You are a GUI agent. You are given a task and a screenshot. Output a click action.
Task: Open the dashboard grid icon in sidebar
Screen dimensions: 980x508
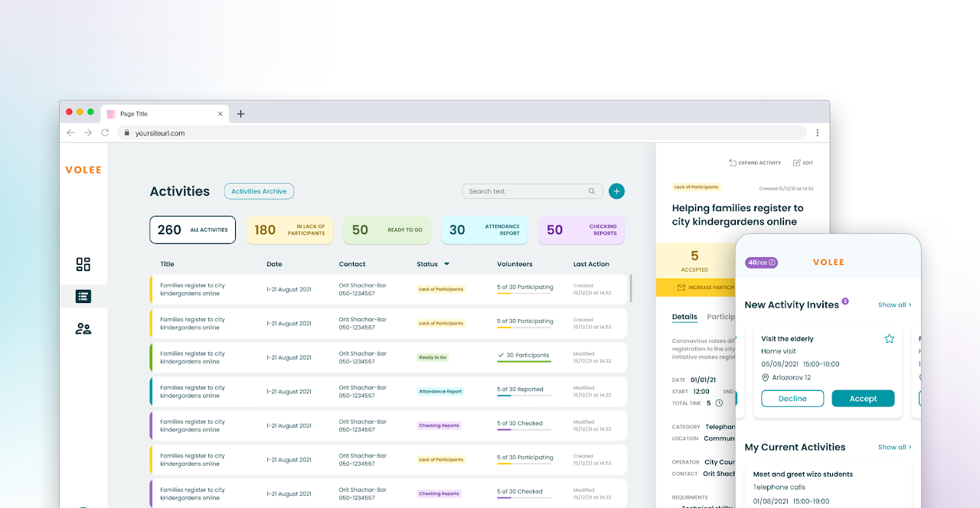pos(83,265)
